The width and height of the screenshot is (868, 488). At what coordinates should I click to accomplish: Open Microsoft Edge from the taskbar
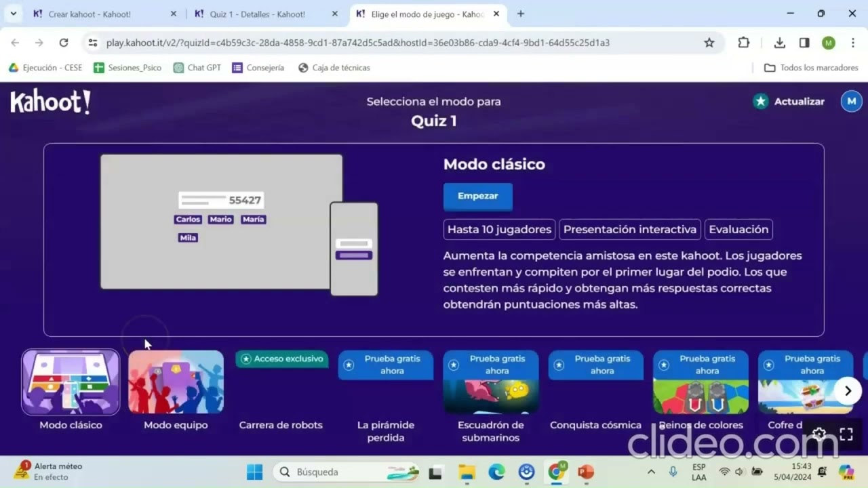(496, 472)
